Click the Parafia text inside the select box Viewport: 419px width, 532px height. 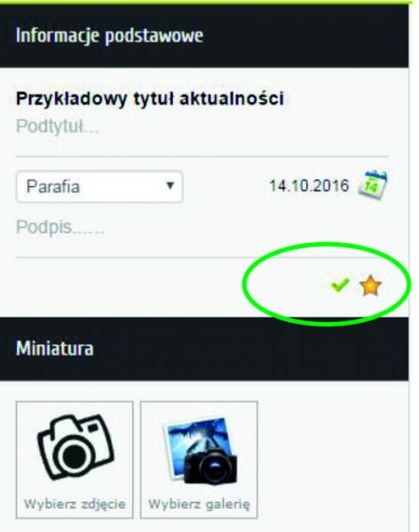pos(53,186)
